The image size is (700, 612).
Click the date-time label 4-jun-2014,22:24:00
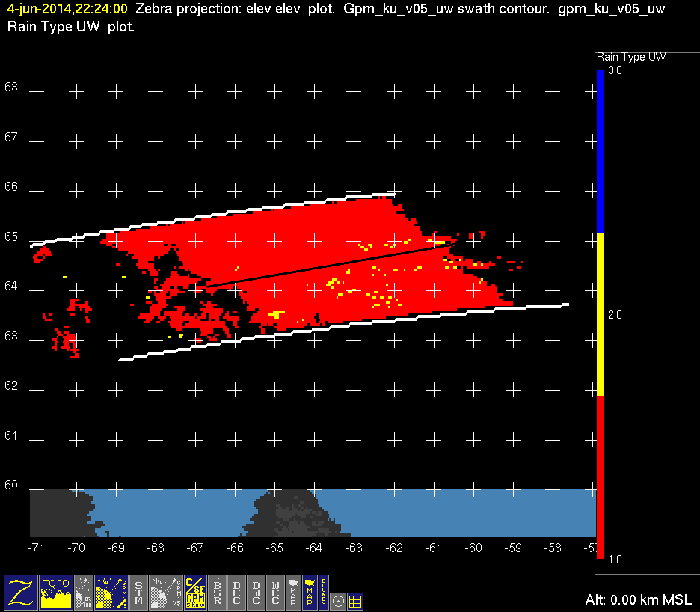coord(67,9)
